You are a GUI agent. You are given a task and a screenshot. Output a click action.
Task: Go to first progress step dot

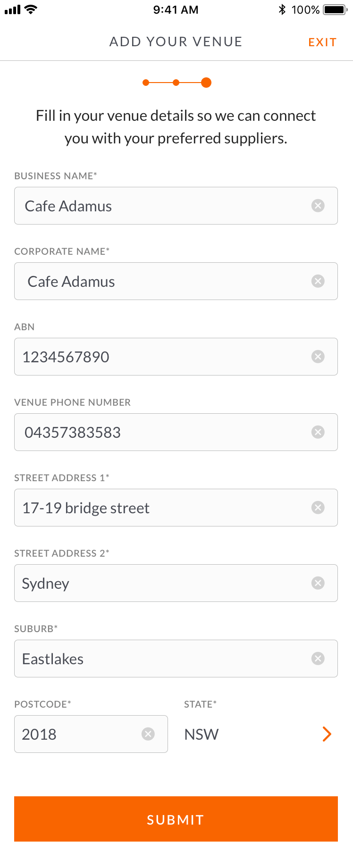click(x=146, y=83)
